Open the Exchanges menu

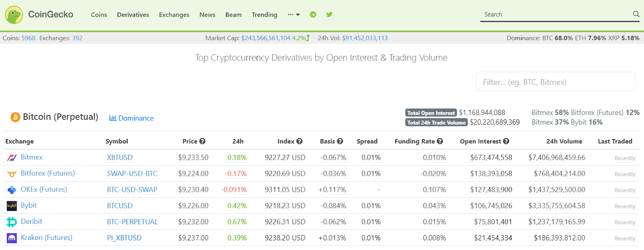[174, 15]
